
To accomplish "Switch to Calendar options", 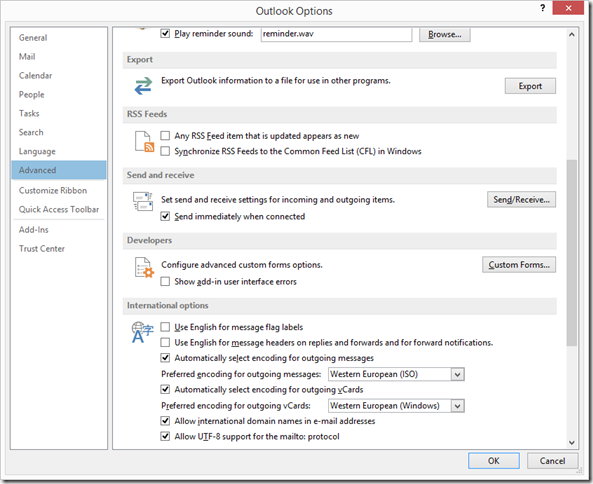I will [59, 76].
